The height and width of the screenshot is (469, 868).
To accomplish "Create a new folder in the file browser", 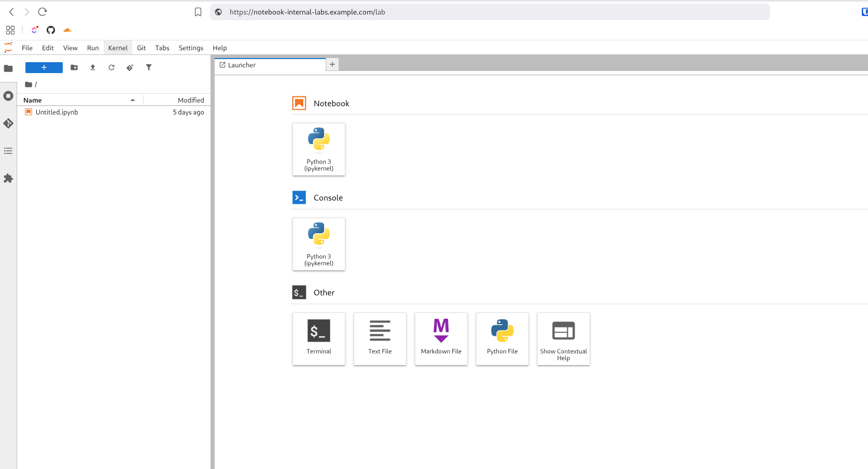I will point(74,67).
